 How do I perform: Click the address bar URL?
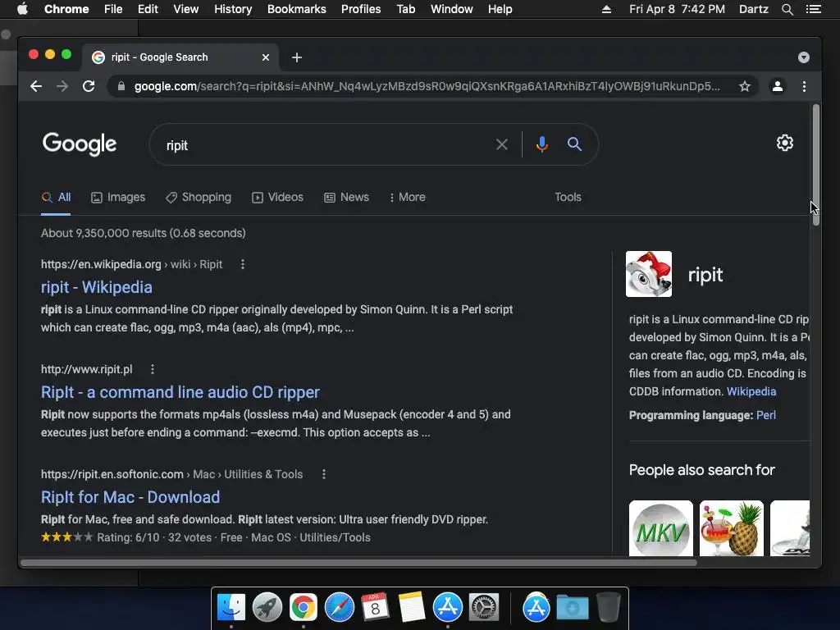[427, 86]
